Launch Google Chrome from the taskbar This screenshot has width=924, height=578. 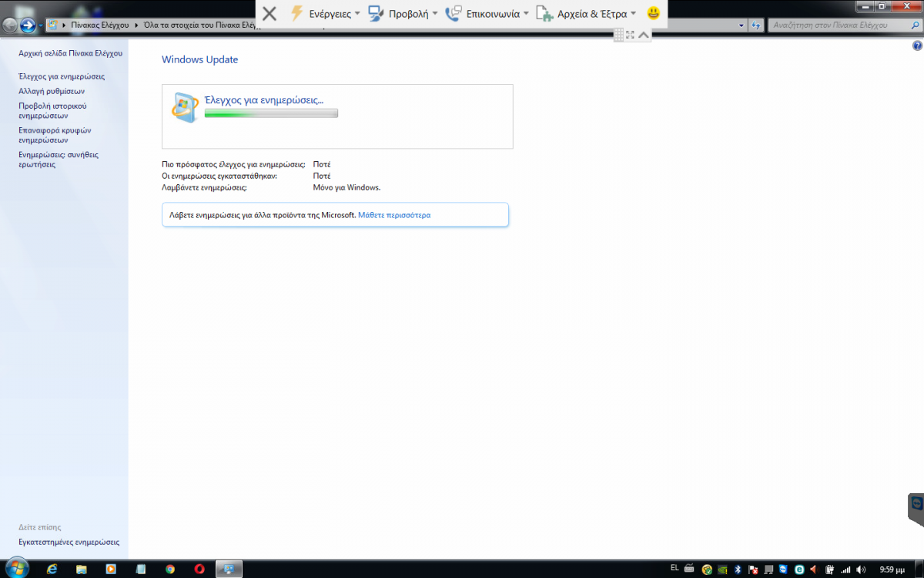tap(170, 569)
